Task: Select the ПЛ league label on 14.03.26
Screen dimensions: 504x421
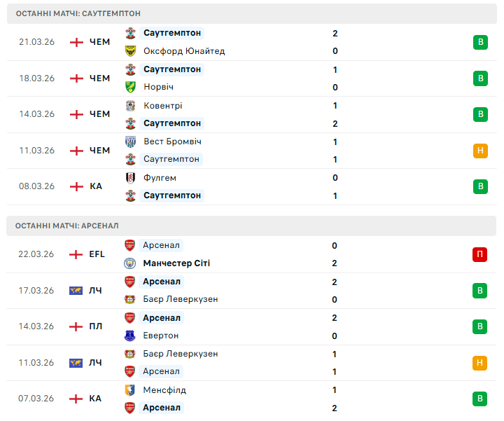Action: [96, 326]
